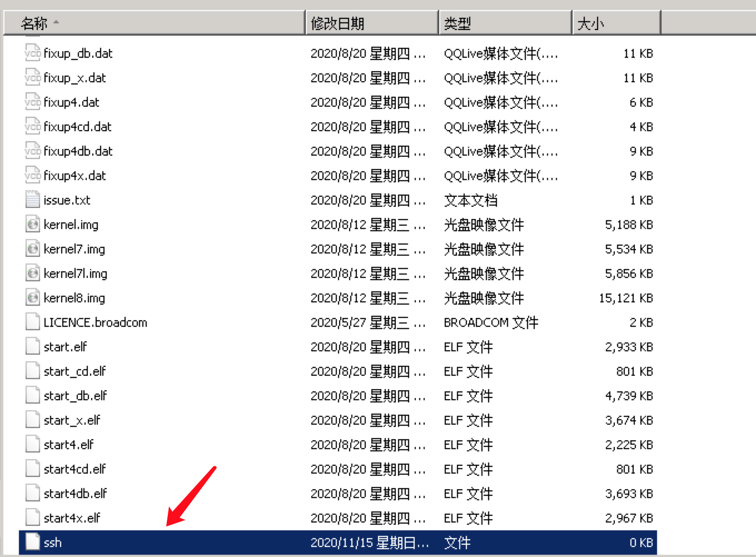Click the 15,121 KB size of kernel8.img
This screenshot has width=756, height=557.
coord(625,298)
